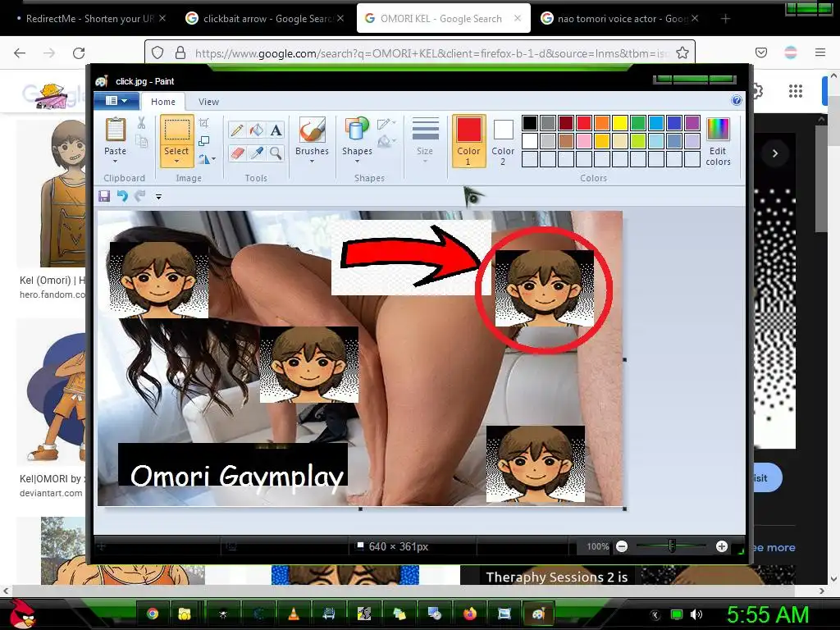Select the Pencil tool in Paint
The height and width of the screenshot is (630, 840).
tap(237, 130)
